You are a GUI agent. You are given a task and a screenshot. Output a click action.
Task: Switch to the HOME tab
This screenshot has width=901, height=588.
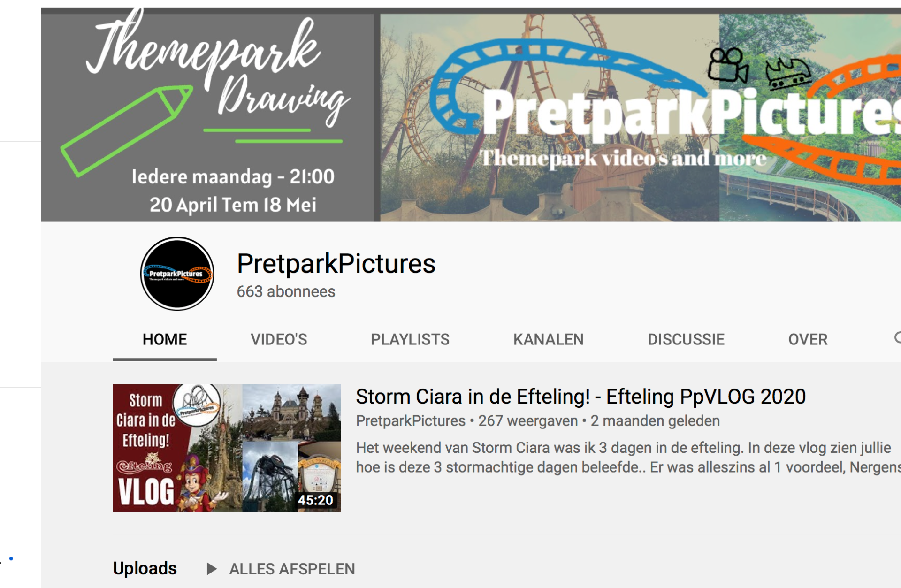165,339
